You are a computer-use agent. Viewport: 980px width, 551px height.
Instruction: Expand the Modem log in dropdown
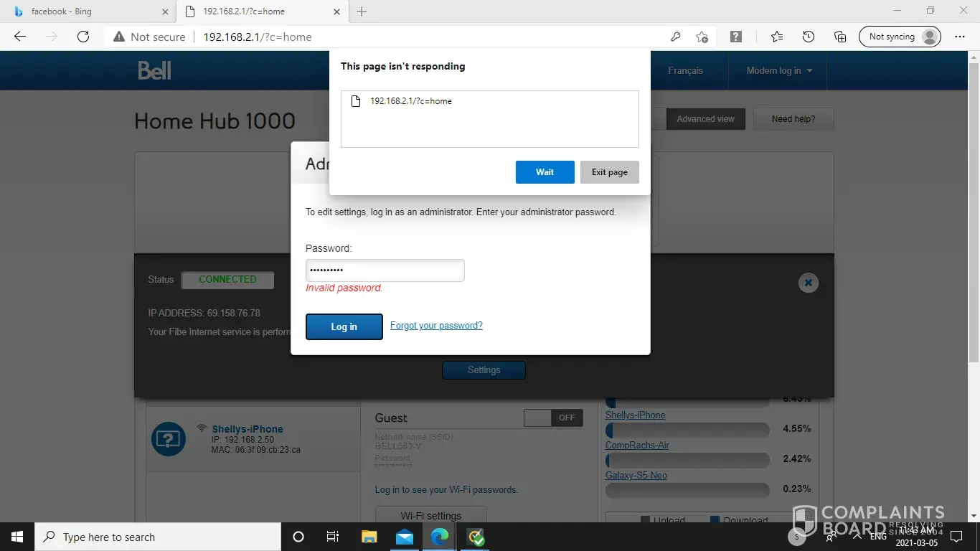tap(779, 70)
